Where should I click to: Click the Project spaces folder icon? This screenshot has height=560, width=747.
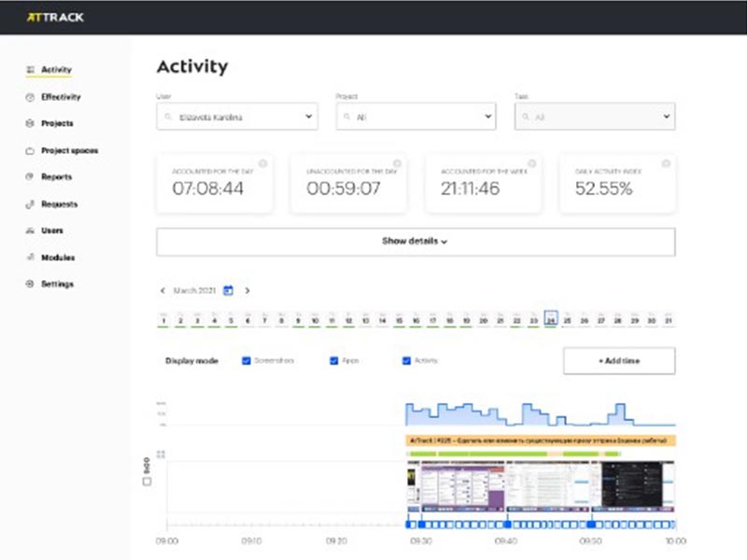click(31, 150)
